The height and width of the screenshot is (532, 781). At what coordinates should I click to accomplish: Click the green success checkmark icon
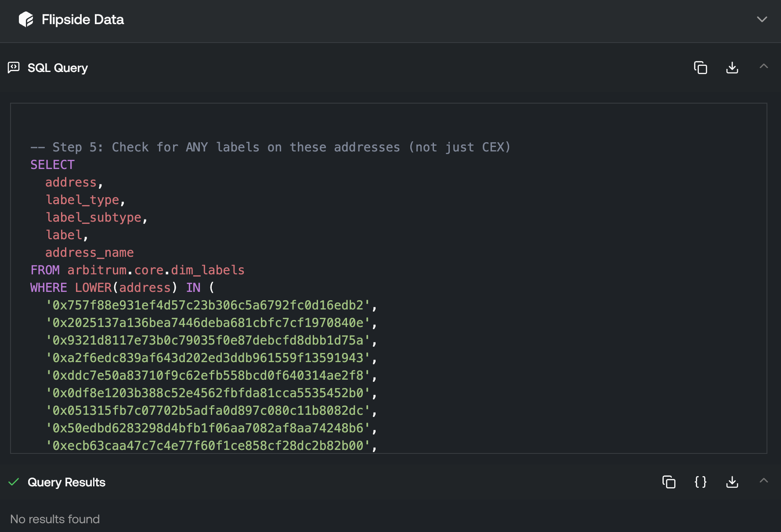pos(14,482)
